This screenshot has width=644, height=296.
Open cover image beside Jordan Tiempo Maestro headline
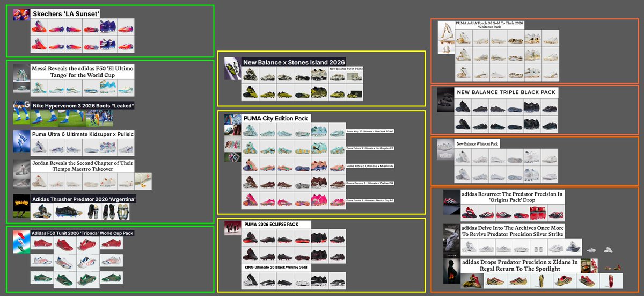[21, 169]
